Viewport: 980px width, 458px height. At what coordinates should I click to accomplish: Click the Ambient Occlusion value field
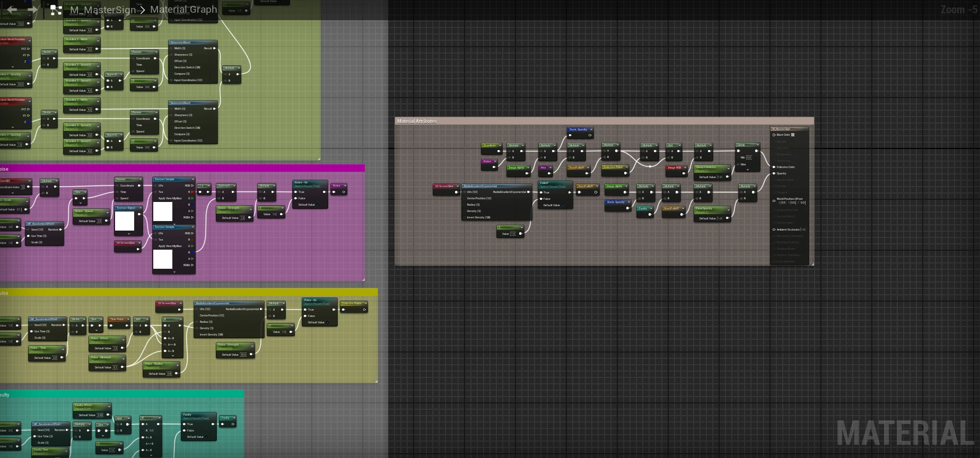pyautogui.click(x=803, y=230)
